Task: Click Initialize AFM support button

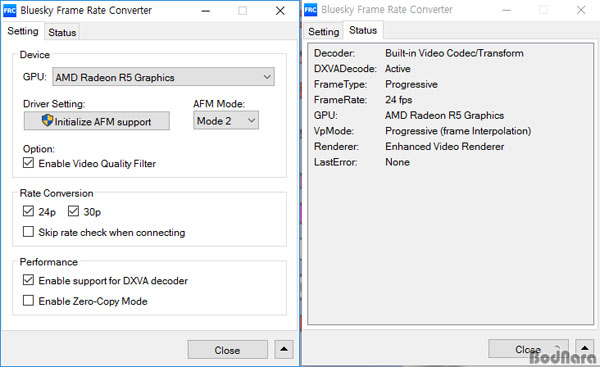Action: tap(97, 121)
